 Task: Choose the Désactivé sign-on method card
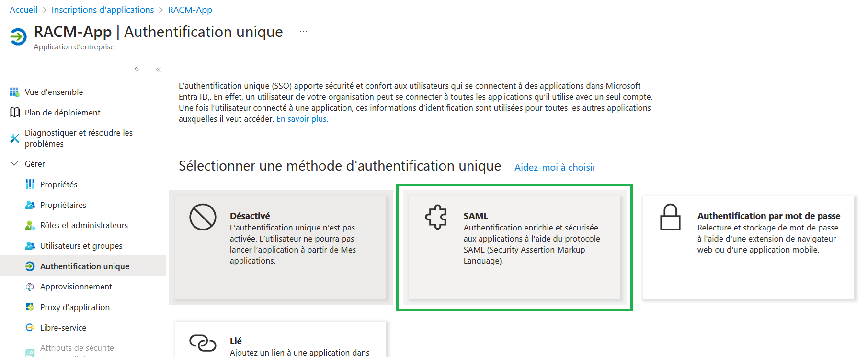281,247
